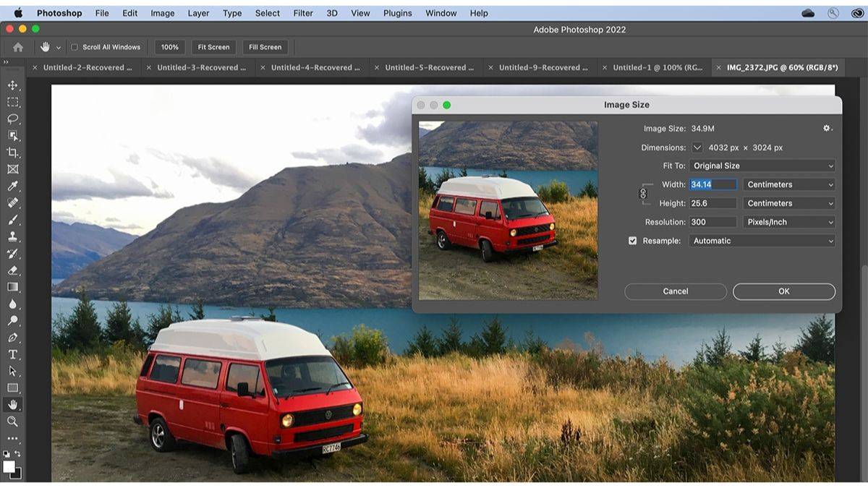Open the Plugins menu
868x488 pixels.
coord(397,13)
